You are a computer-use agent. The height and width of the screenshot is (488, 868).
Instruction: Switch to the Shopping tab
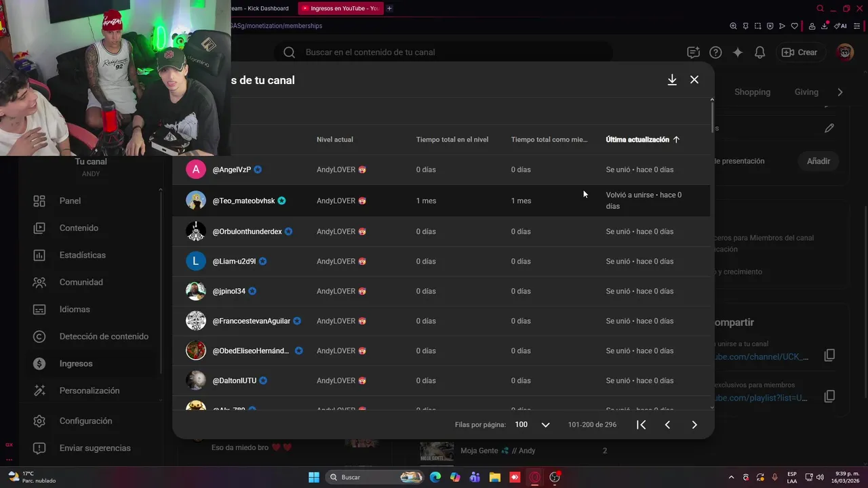point(752,92)
